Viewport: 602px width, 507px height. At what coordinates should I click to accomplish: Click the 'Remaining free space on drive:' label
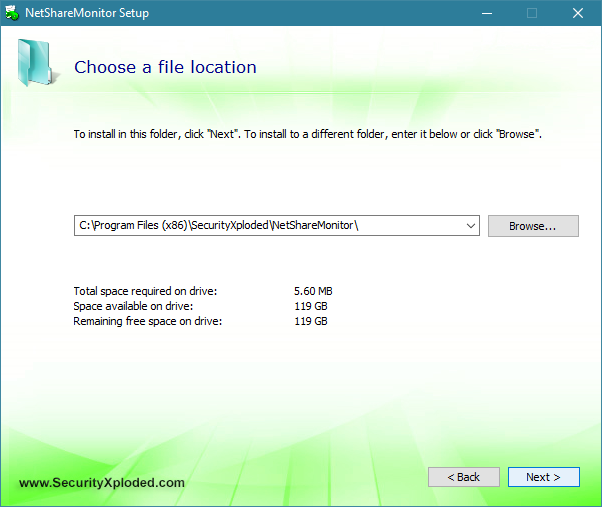tap(148, 321)
